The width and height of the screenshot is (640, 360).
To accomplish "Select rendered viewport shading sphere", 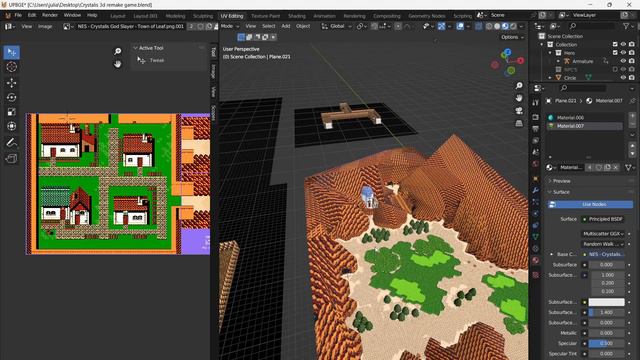I will coord(514,26).
